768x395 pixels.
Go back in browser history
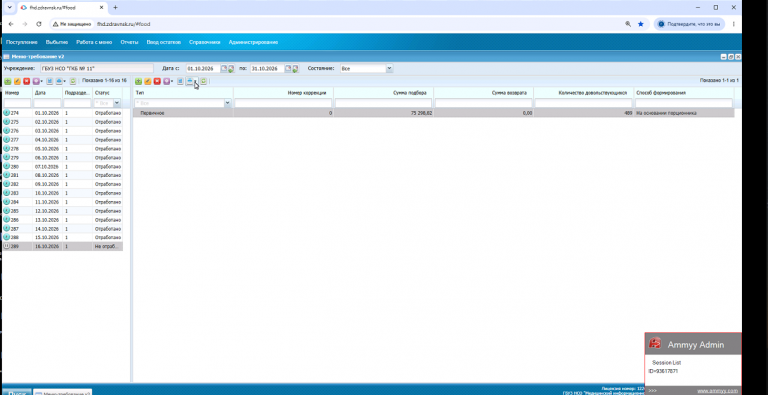click(11, 24)
